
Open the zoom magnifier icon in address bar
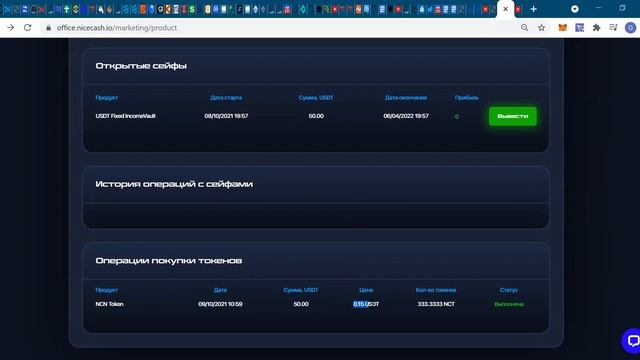tap(524, 28)
